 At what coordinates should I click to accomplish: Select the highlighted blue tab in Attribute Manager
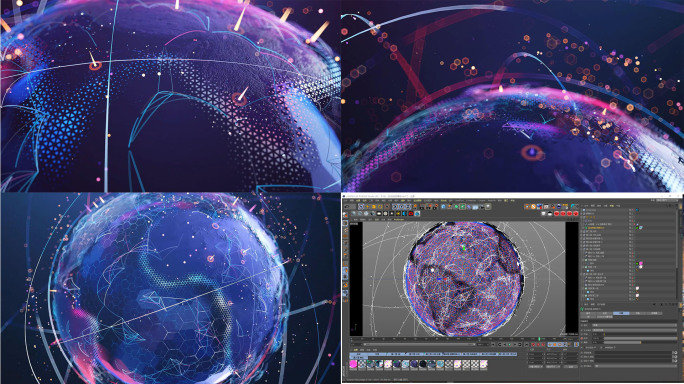click(x=621, y=313)
